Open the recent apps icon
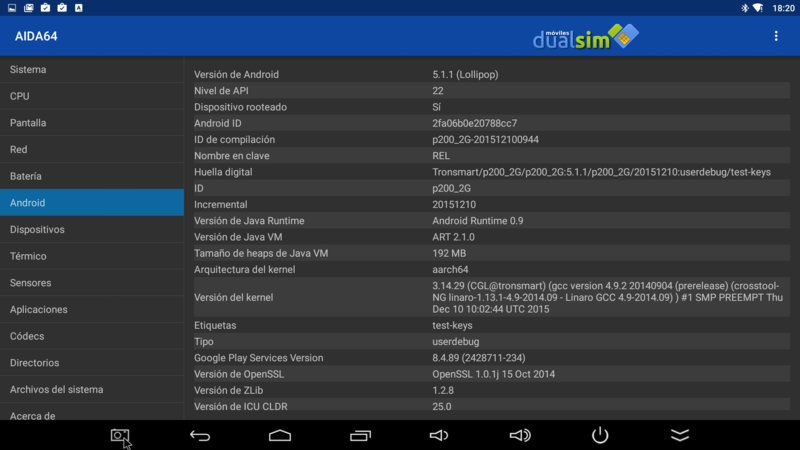Viewport: 800px width, 450px height. [360, 435]
